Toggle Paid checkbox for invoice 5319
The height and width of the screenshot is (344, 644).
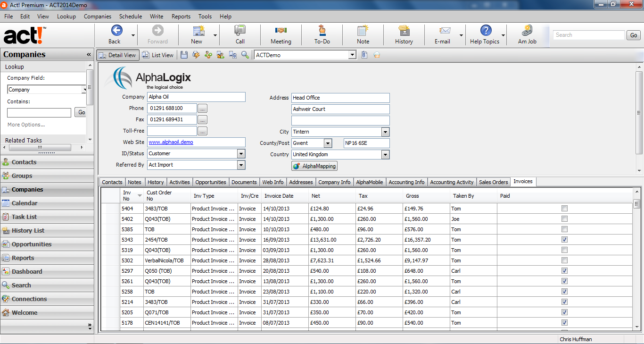(565, 250)
